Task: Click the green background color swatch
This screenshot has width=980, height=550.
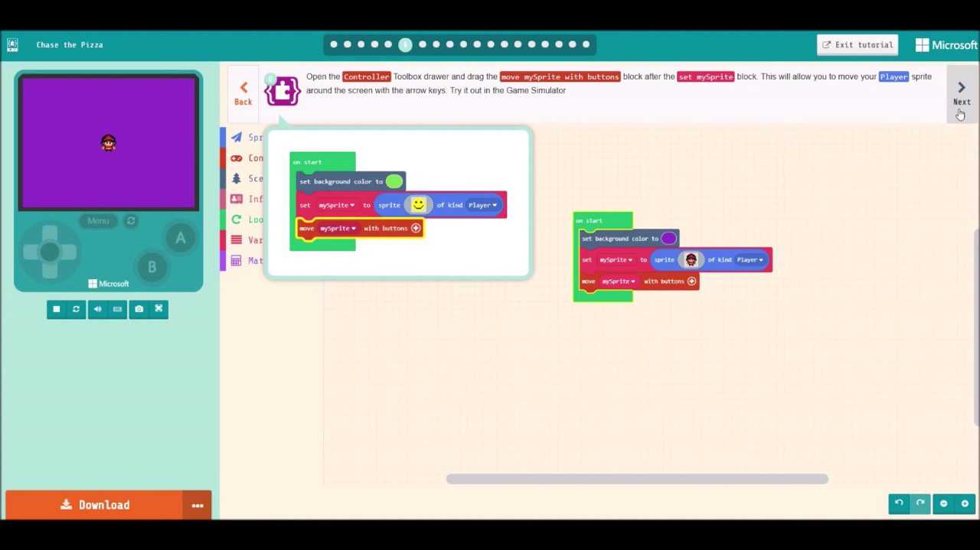Action: tap(394, 181)
